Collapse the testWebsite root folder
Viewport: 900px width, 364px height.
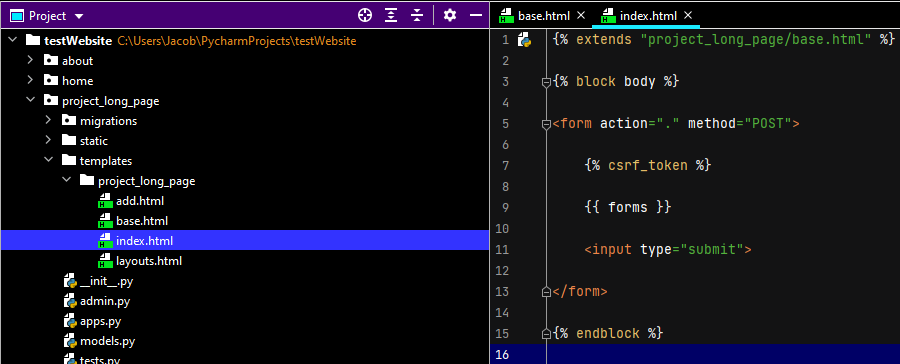[13, 41]
